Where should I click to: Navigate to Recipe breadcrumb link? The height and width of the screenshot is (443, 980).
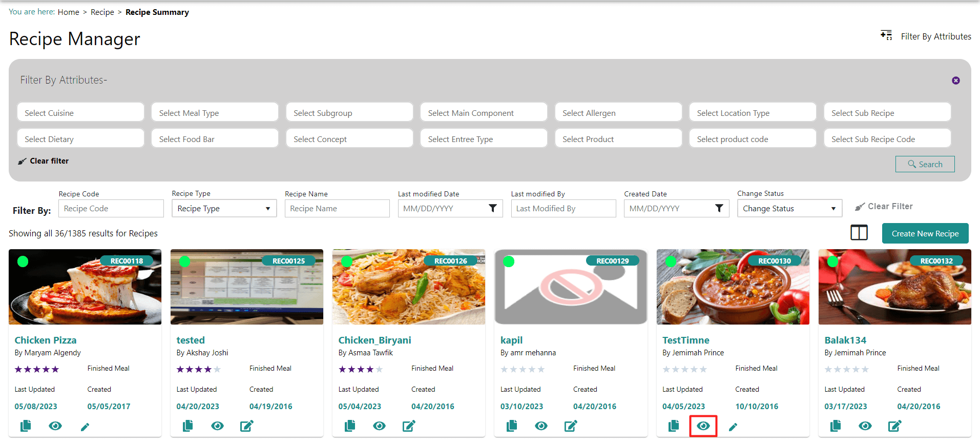click(x=102, y=12)
